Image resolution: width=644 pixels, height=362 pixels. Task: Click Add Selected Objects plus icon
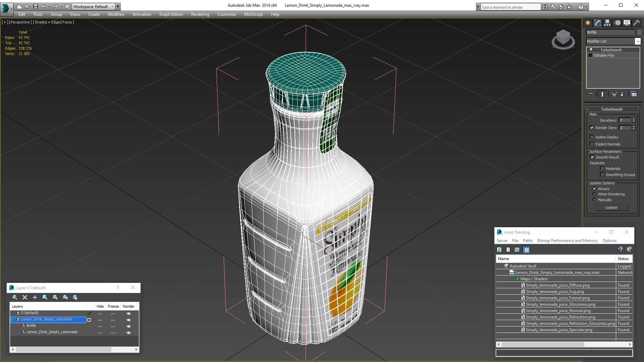click(35, 297)
